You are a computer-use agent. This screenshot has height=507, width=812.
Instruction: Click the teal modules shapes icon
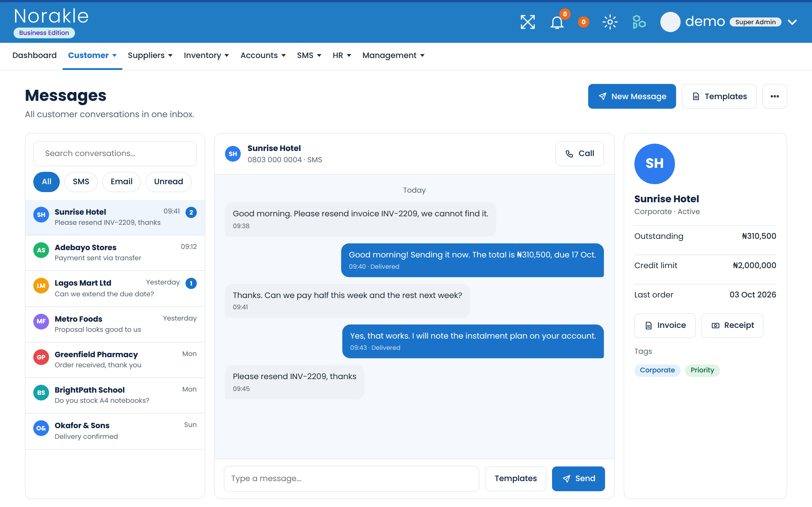click(x=639, y=22)
